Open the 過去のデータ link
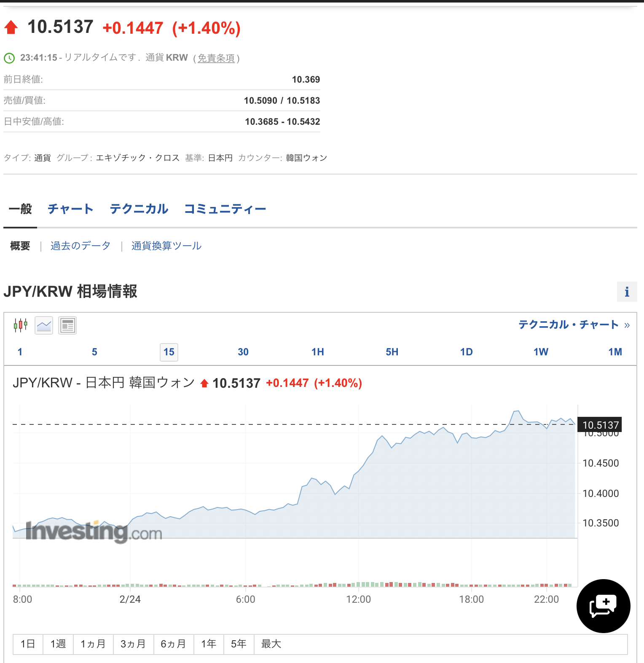644x663 pixels. pyautogui.click(x=80, y=246)
